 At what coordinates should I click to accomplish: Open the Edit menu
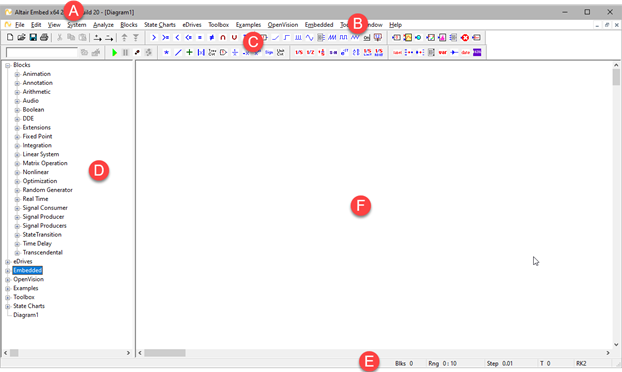(x=36, y=25)
